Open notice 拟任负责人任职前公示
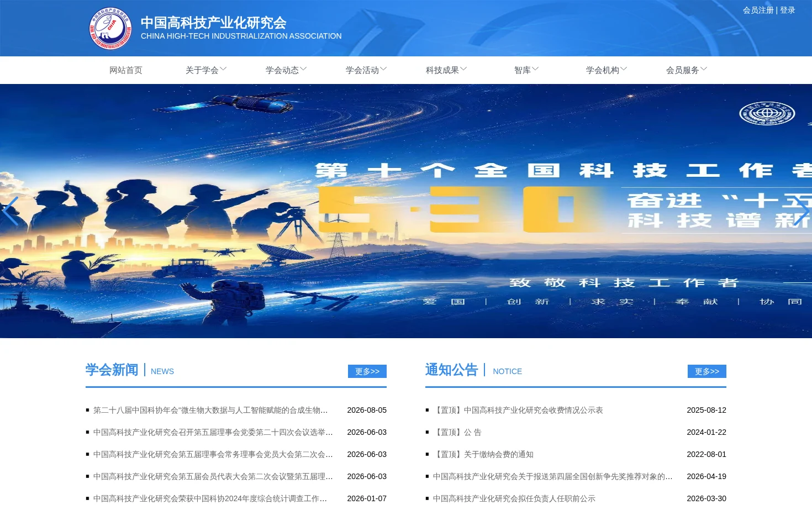Image resolution: width=812 pixels, height=510 pixels. pos(514,498)
